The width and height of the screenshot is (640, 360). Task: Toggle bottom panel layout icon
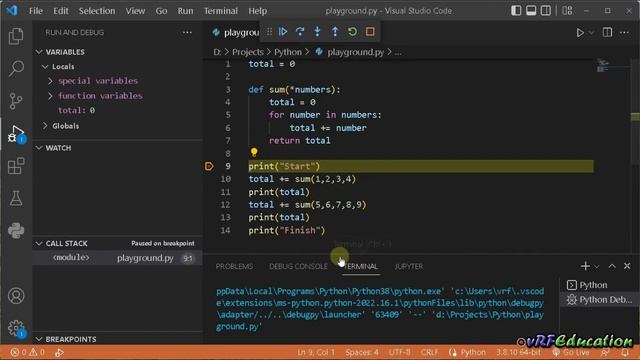(531, 11)
